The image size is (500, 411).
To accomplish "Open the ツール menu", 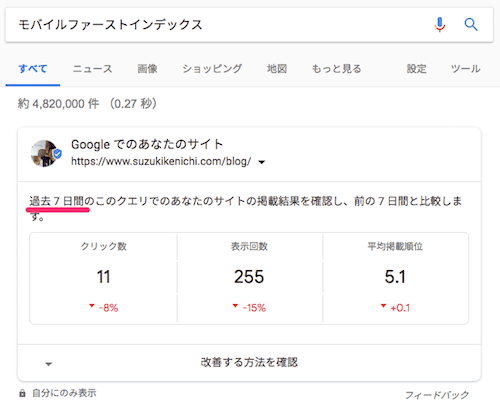I will [466, 69].
